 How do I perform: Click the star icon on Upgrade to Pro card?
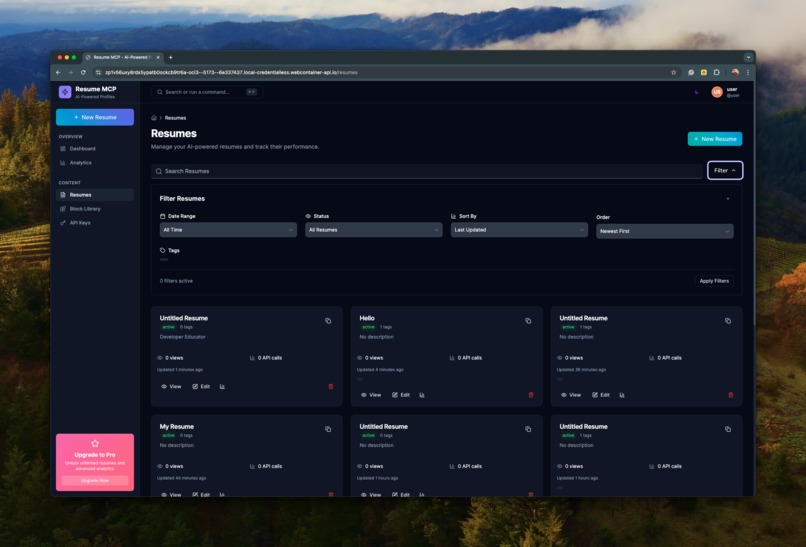95,444
